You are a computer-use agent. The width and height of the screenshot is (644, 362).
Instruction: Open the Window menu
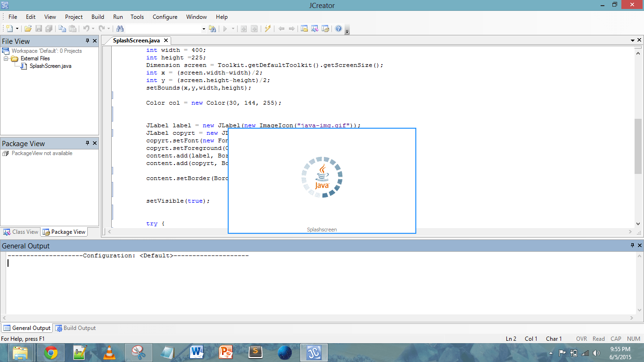[x=197, y=16]
